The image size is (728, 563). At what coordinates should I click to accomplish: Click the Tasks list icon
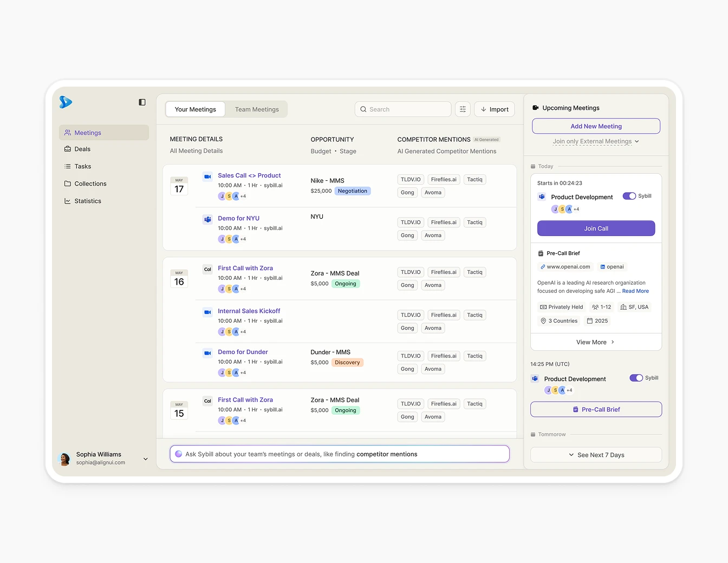[68, 166]
